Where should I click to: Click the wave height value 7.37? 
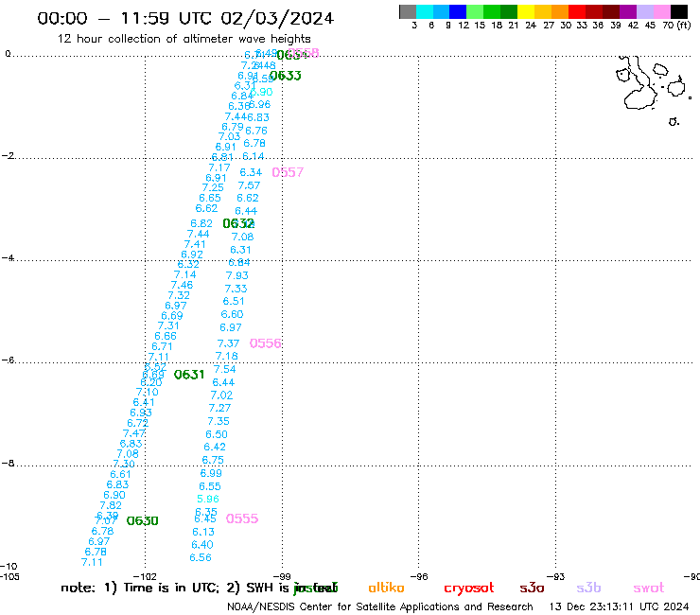click(x=228, y=343)
